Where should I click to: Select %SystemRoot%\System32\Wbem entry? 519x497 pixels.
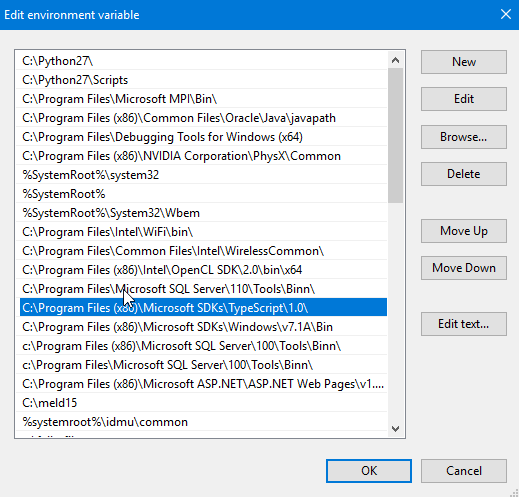203,213
